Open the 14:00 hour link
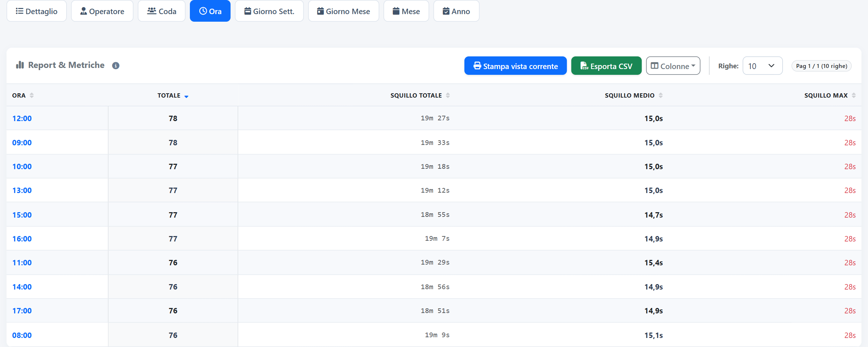This screenshot has width=868, height=347. click(x=22, y=287)
